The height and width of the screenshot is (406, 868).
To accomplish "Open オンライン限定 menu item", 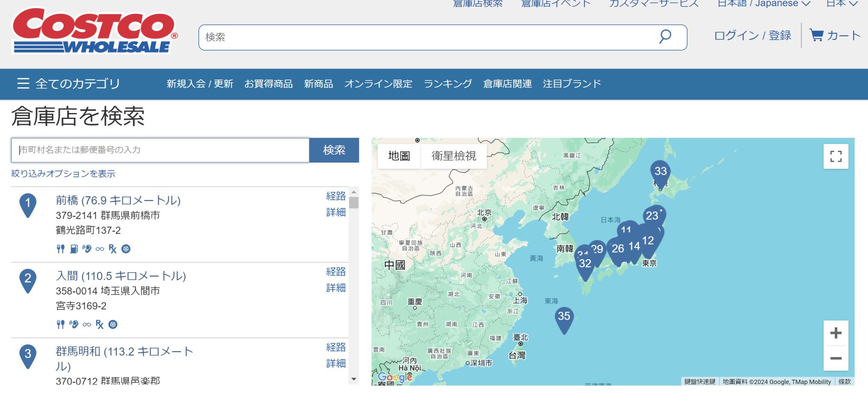I will (x=378, y=84).
